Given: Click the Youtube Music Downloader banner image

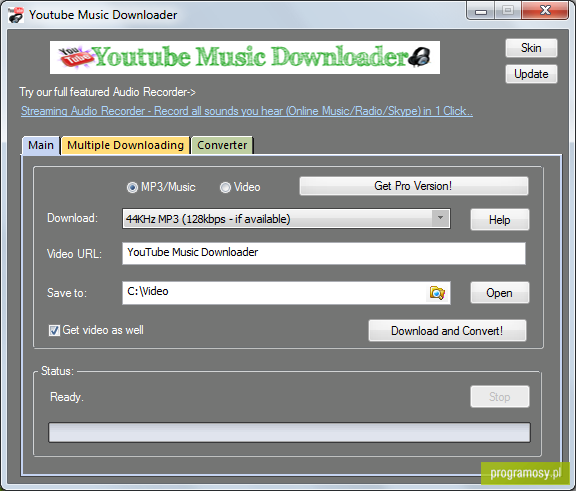Looking at the screenshot, I should [x=245, y=57].
